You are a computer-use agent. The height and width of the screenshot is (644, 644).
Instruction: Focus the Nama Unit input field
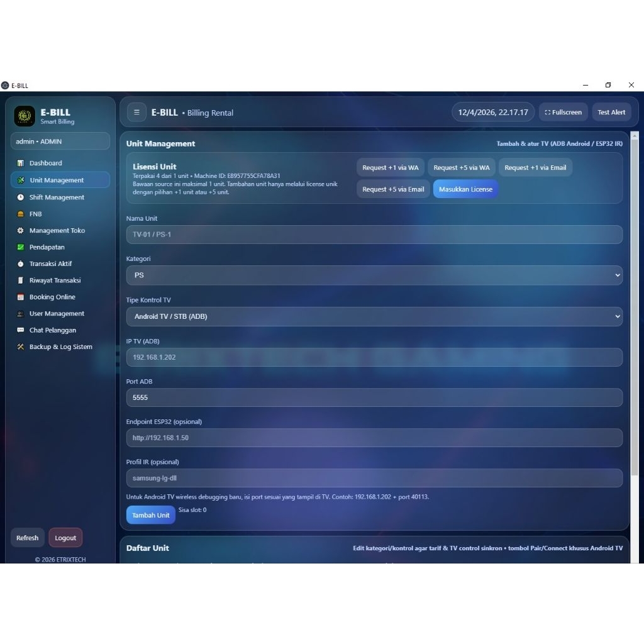tap(374, 235)
